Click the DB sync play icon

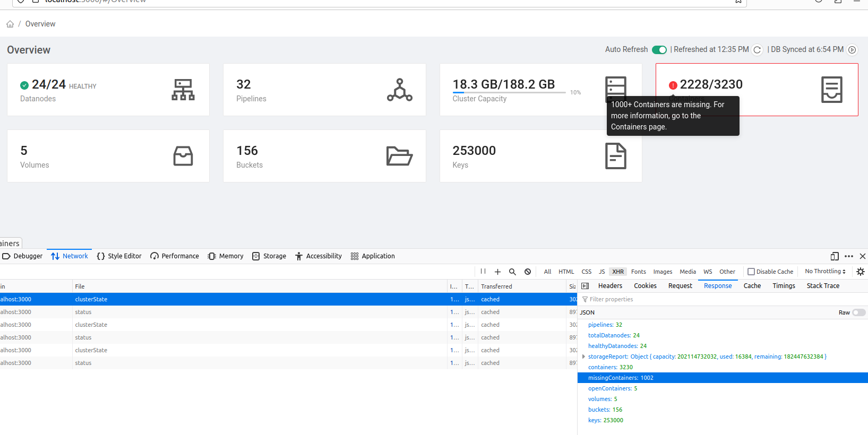pos(852,50)
